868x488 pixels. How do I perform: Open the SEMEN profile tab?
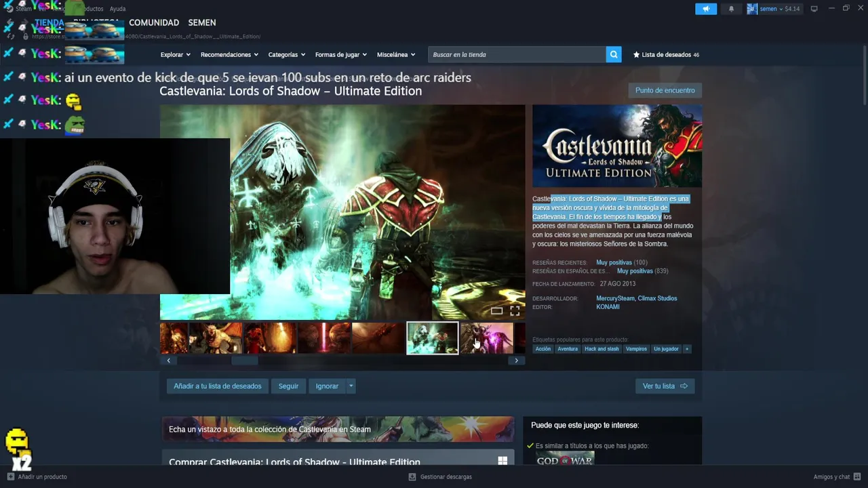202,22
